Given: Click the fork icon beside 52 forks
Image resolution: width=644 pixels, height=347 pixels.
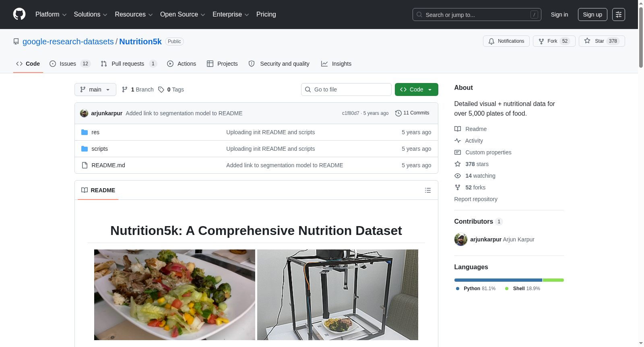Looking at the screenshot, I should click(458, 187).
